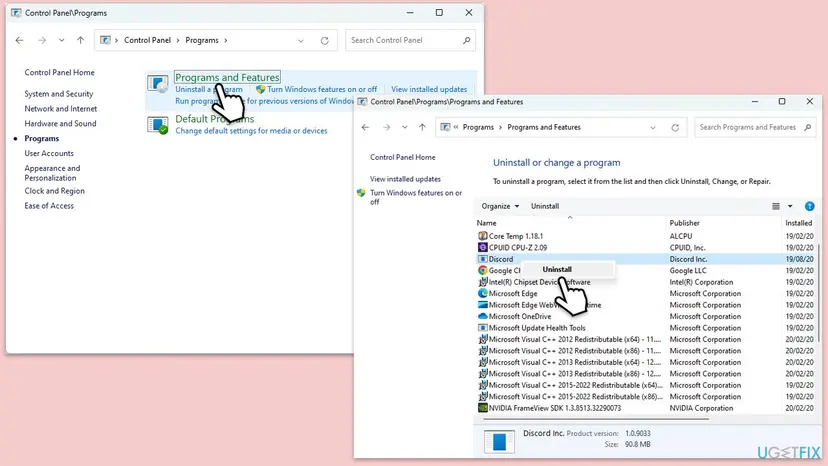Viewport: 828px width, 466px height.
Task: Click Forward arrow in Programs and Features window
Action: [x=387, y=127]
